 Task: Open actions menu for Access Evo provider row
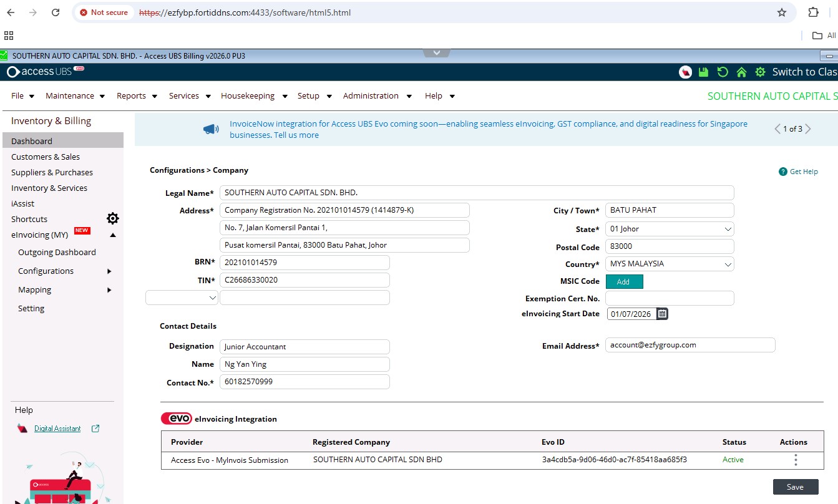tap(796, 460)
